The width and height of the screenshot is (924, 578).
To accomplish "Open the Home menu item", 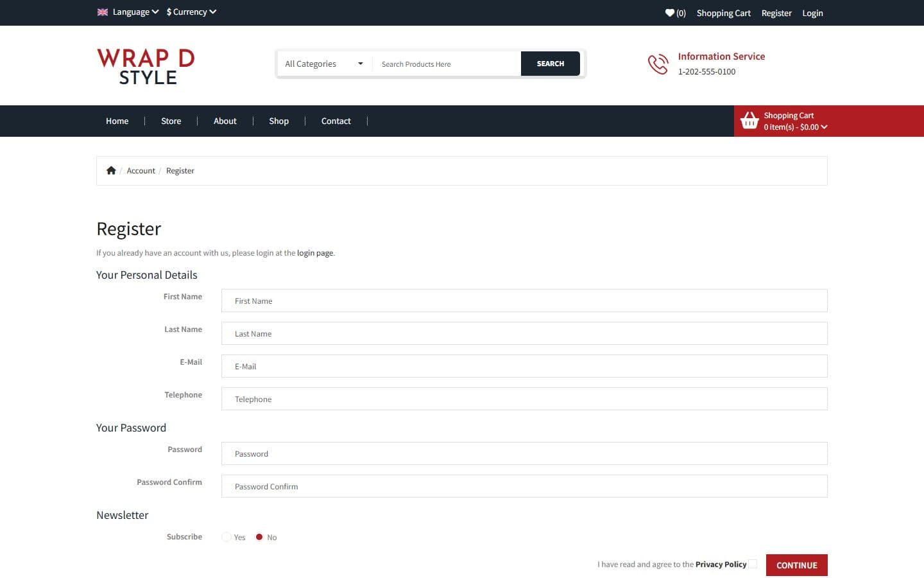I will (117, 121).
